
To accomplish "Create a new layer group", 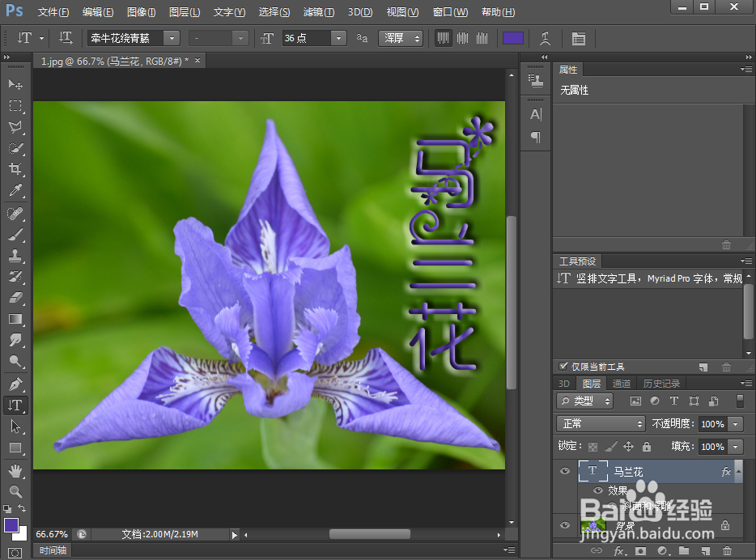I will (x=684, y=550).
